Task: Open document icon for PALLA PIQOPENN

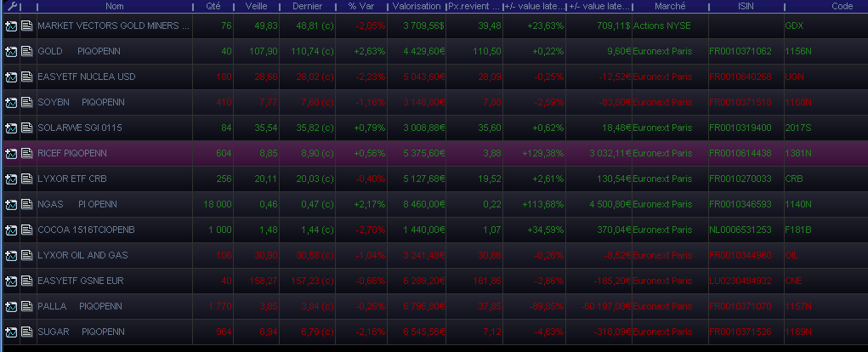Action: [x=26, y=306]
